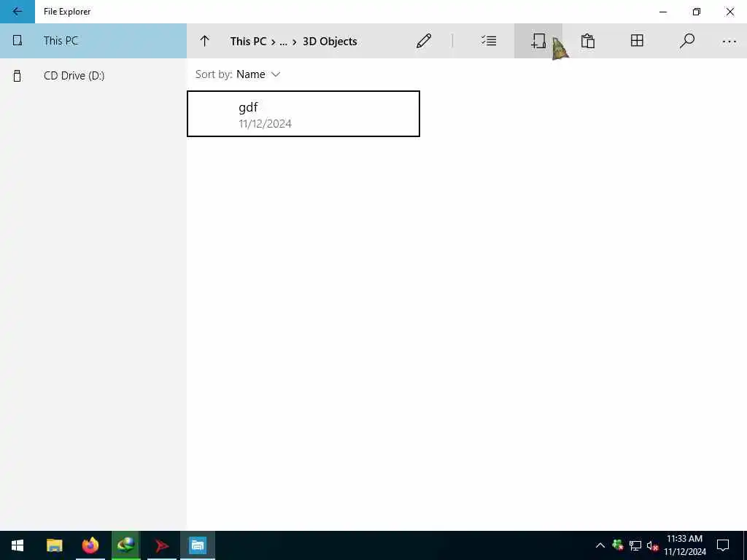Launch Firefox from taskbar
747x560 pixels.
coord(90,545)
